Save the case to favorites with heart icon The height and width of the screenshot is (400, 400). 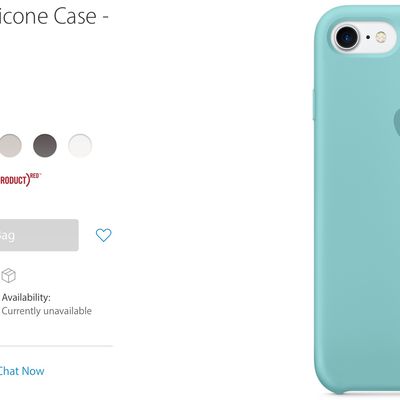pyautogui.click(x=104, y=235)
